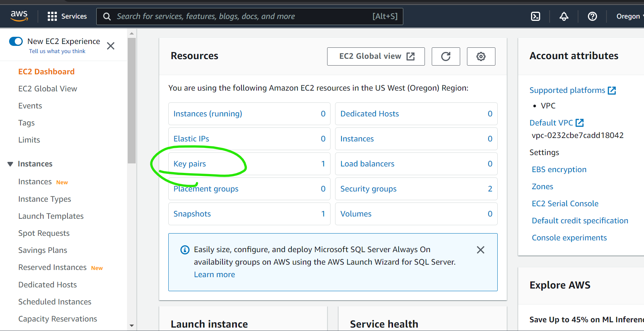Open the Load balancers resource link
The image size is (644, 331).
point(367,164)
